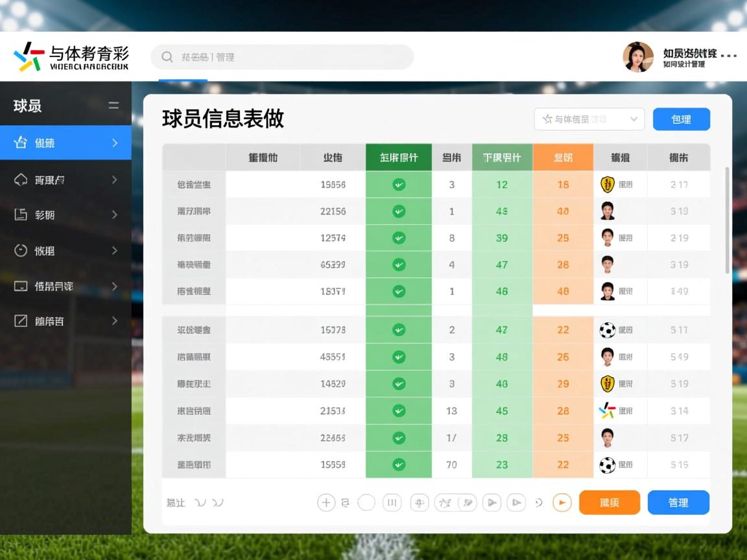Screen dimensions: 747x560
Task: Click the magnifier icon in the top search bar
Action: [x=167, y=57]
